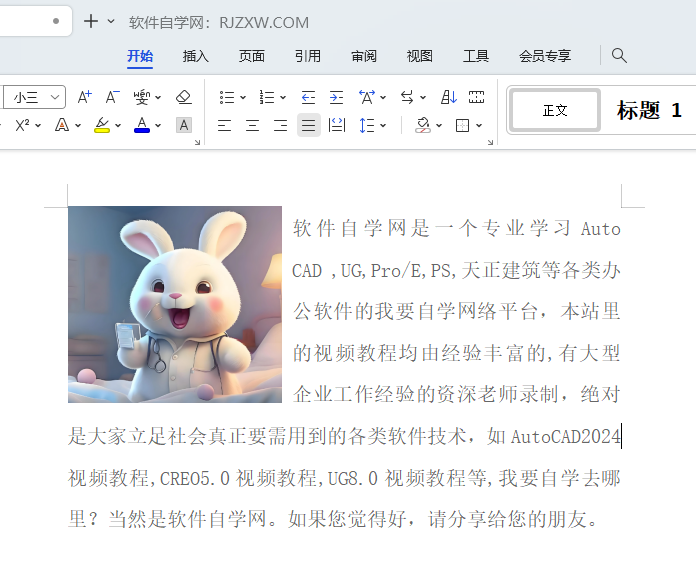Apply blue font color
The image size is (696, 564).
(142, 125)
